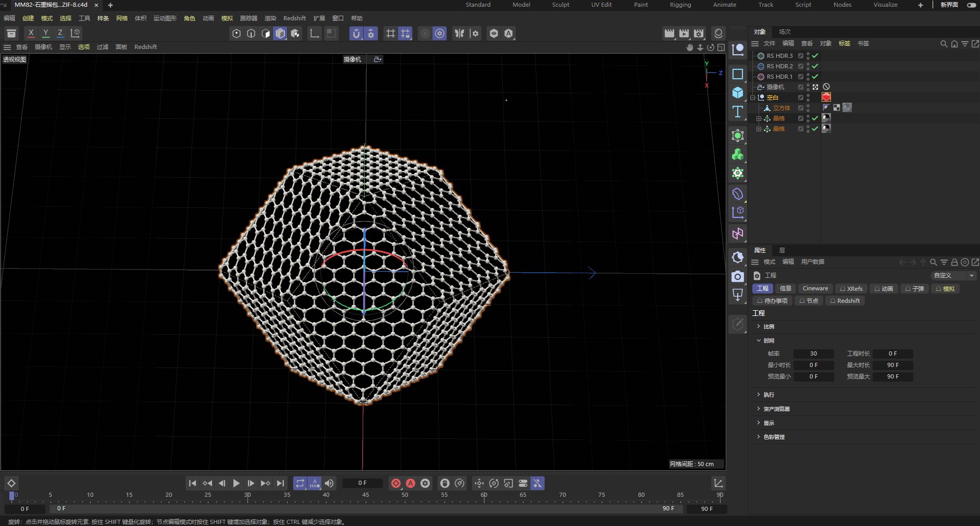Open the viewport 摄像机 menu
Screen dimensions: 980x526
43,47
